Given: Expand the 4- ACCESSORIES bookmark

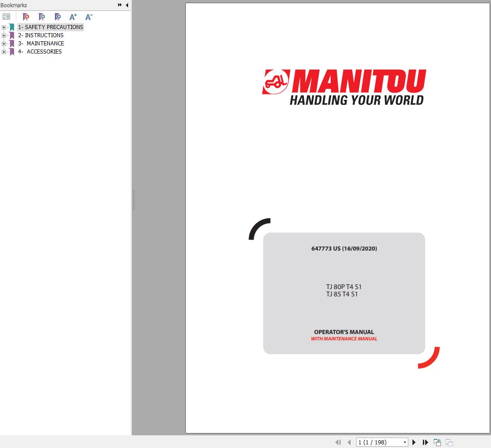Looking at the screenshot, I should (x=4, y=52).
